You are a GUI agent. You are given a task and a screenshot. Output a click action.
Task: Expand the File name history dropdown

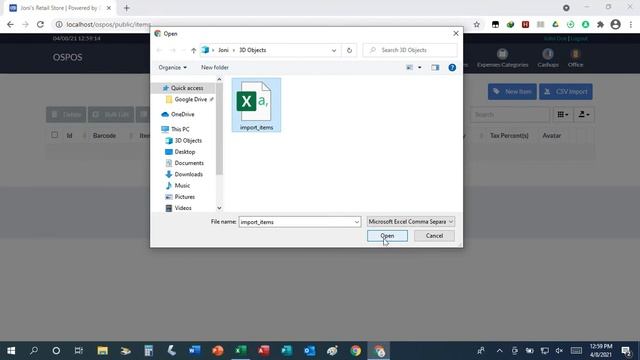point(357,222)
